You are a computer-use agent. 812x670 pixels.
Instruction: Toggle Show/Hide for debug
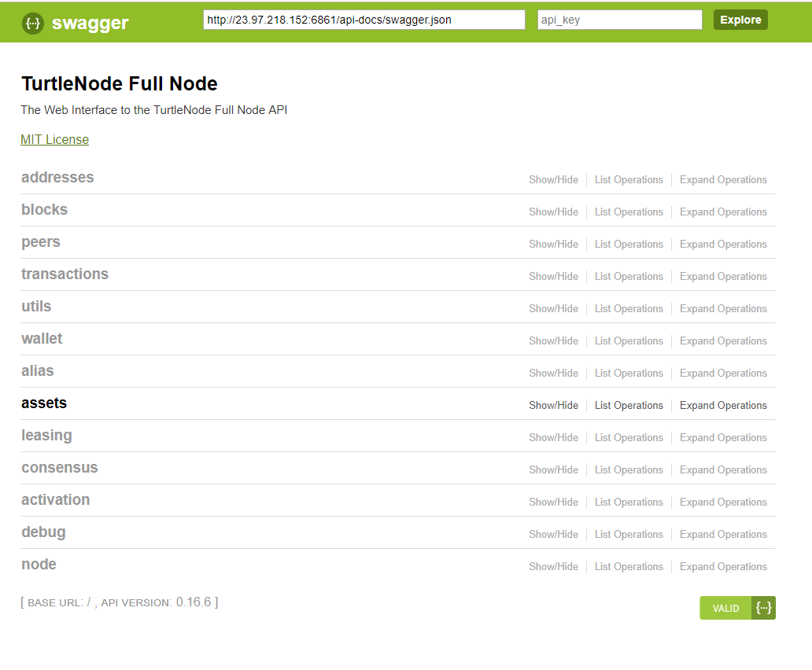554,535
